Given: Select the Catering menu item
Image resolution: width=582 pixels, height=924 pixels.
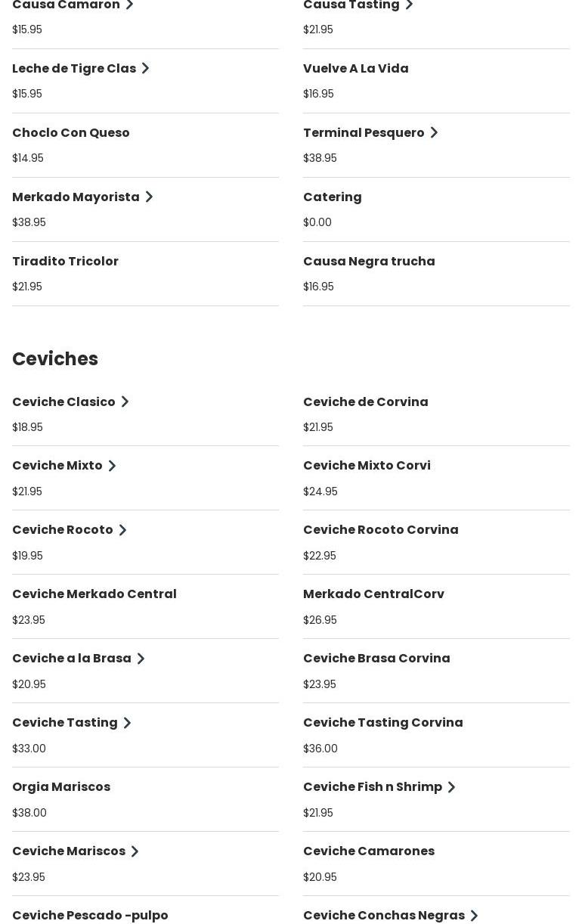Looking at the screenshot, I should coord(333,197).
